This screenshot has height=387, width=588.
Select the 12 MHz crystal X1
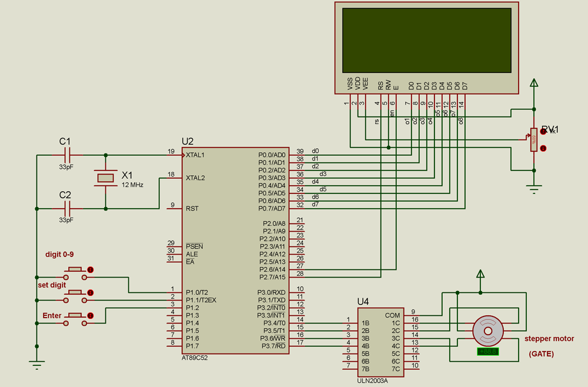click(105, 176)
